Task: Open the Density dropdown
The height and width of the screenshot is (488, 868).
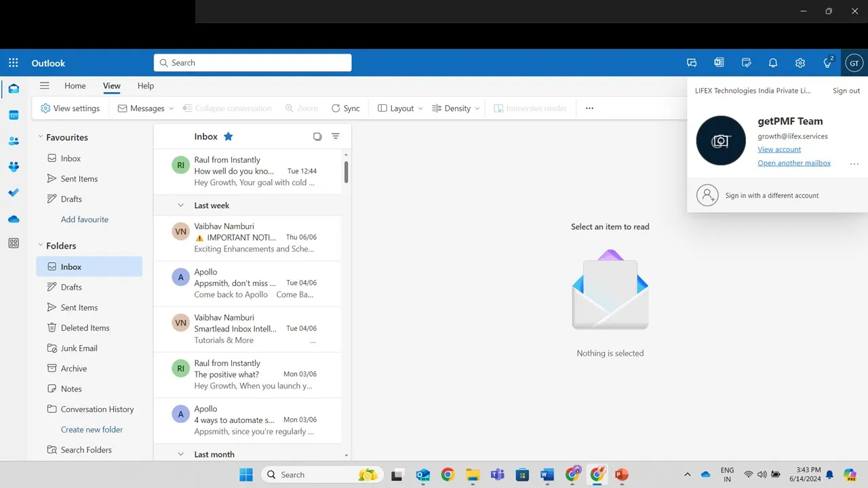Action: (x=456, y=108)
